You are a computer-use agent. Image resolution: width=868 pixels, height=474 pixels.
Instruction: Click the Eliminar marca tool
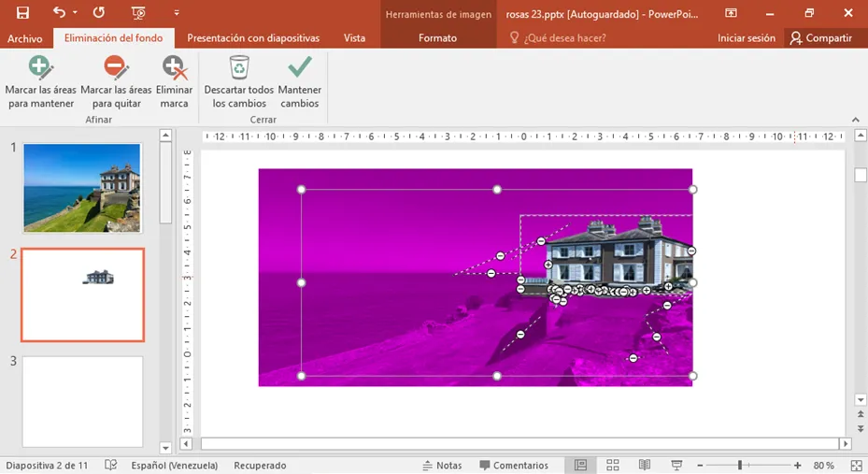click(x=174, y=82)
